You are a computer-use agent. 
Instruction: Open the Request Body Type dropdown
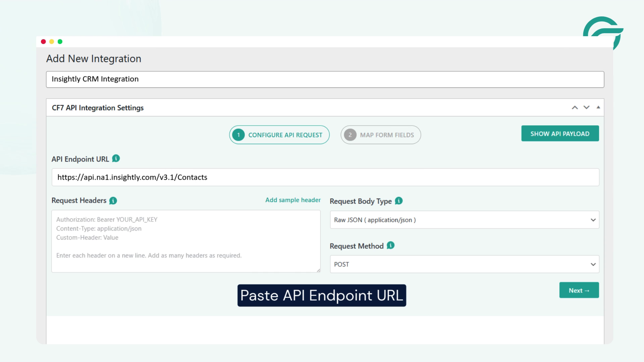465,220
